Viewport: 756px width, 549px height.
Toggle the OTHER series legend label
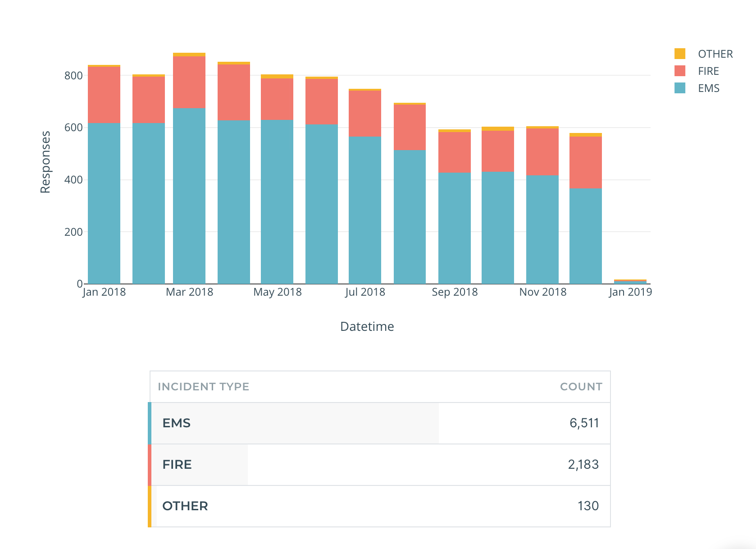click(x=715, y=54)
